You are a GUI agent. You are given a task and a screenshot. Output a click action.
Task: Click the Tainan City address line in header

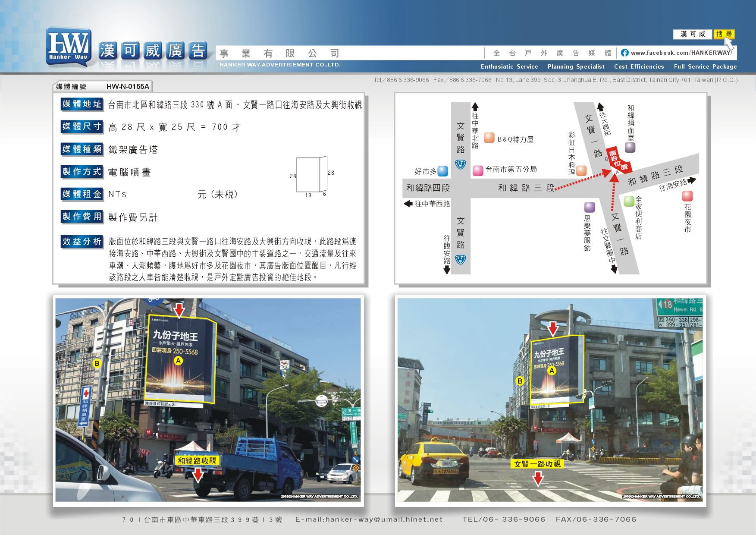point(618,80)
